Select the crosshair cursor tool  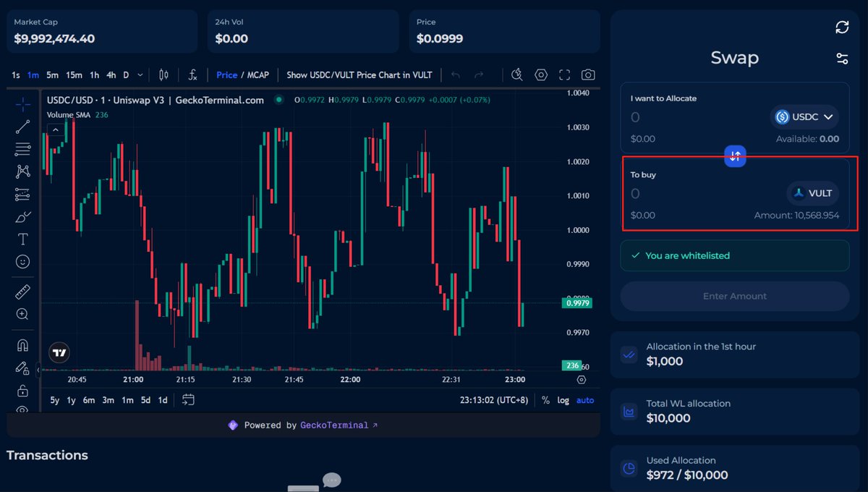[x=22, y=105]
